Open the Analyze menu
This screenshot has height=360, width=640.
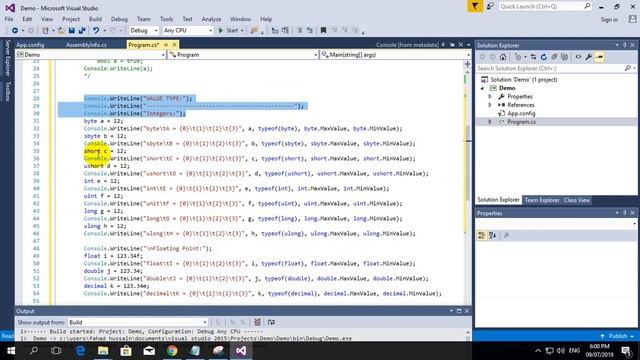pos(211,19)
